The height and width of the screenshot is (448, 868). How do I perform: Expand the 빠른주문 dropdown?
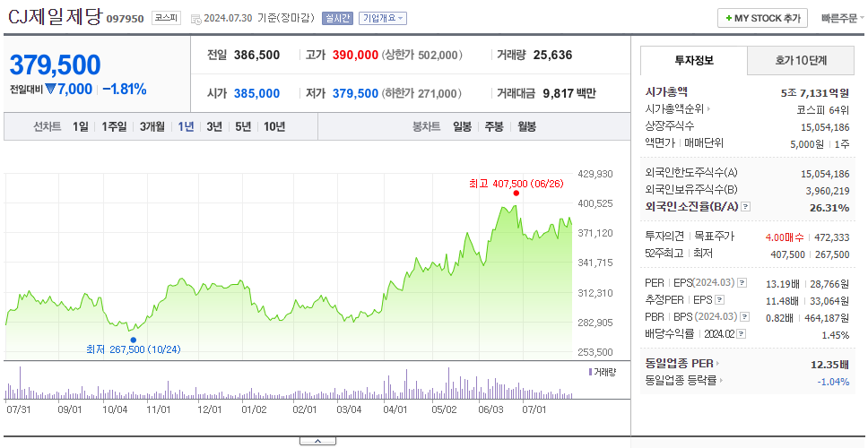point(843,18)
